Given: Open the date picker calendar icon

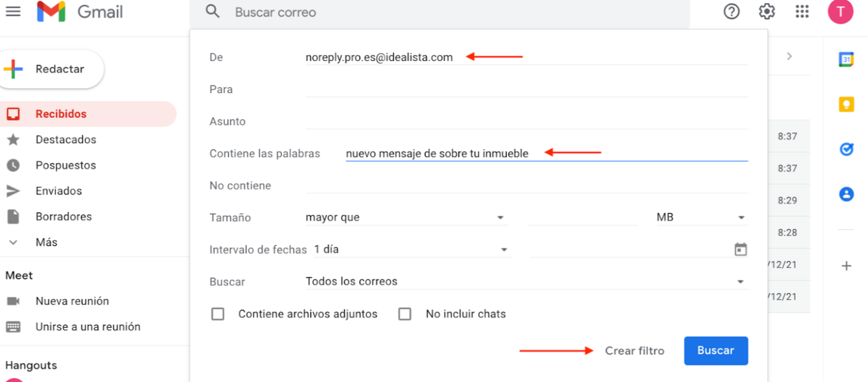Looking at the screenshot, I should click(x=741, y=250).
